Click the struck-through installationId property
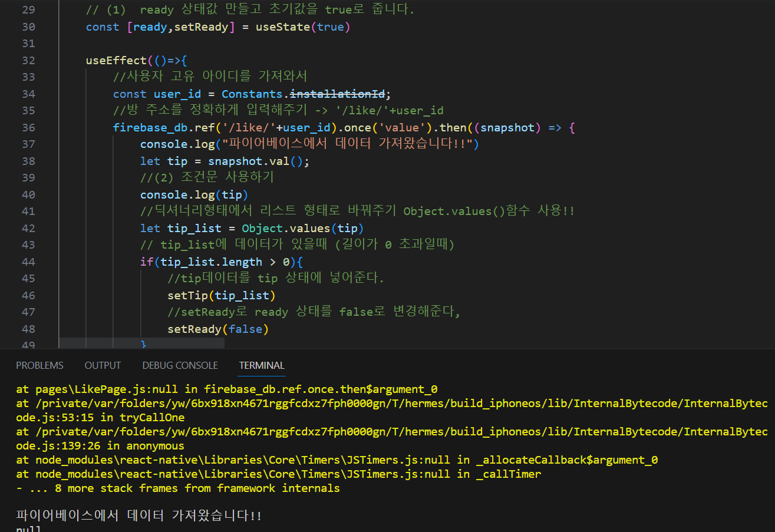 pos(338,94)
